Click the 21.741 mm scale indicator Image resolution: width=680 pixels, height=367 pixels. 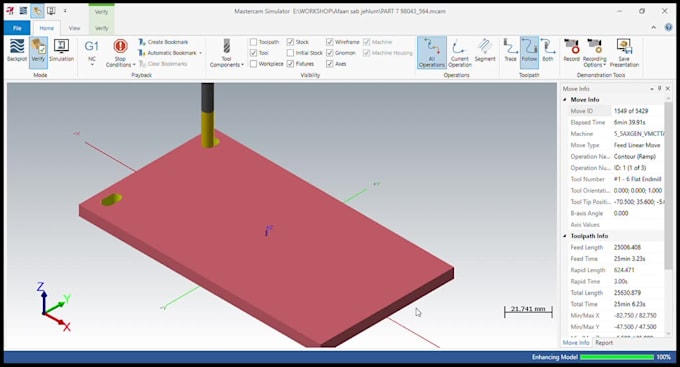528,311
